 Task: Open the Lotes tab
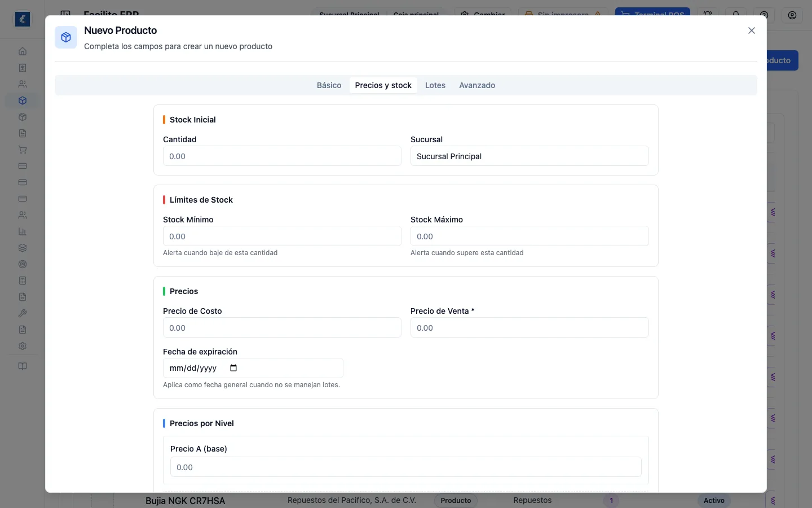click(x=435, y=85)
